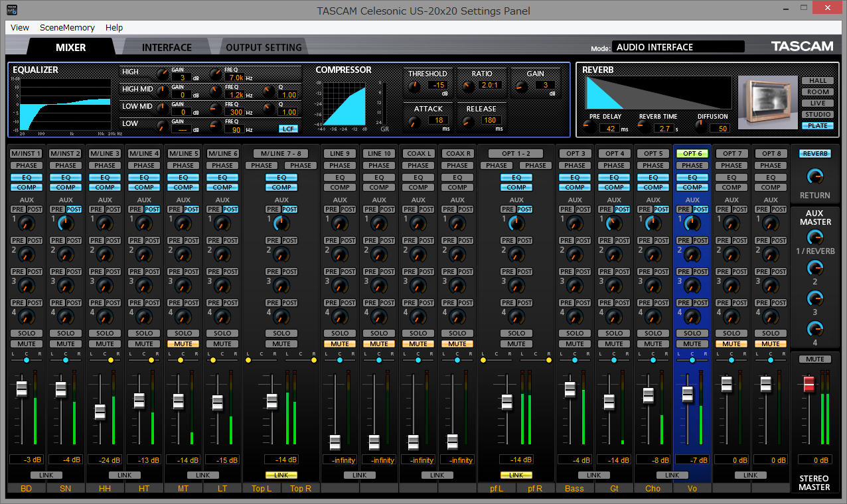
Task: Click the Vo channel name label
Action: [x=692, y=489]
